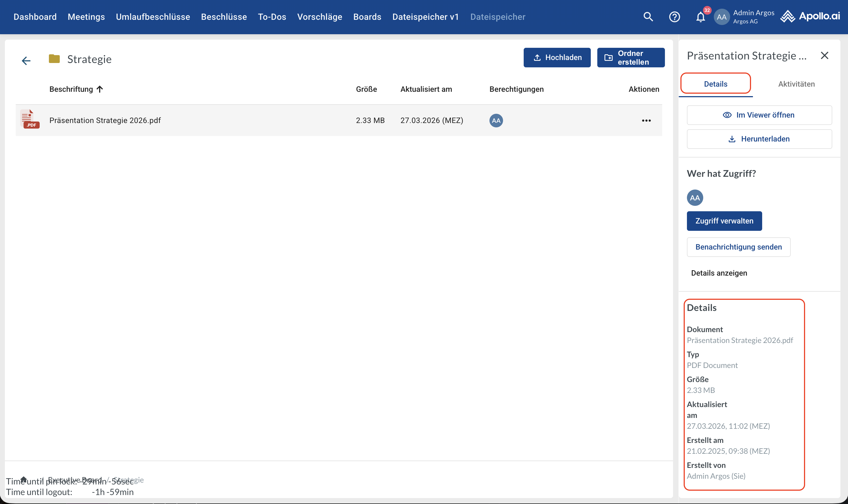Open the Meetings menu item
The image size is (848, 504).
click(86, 17)
